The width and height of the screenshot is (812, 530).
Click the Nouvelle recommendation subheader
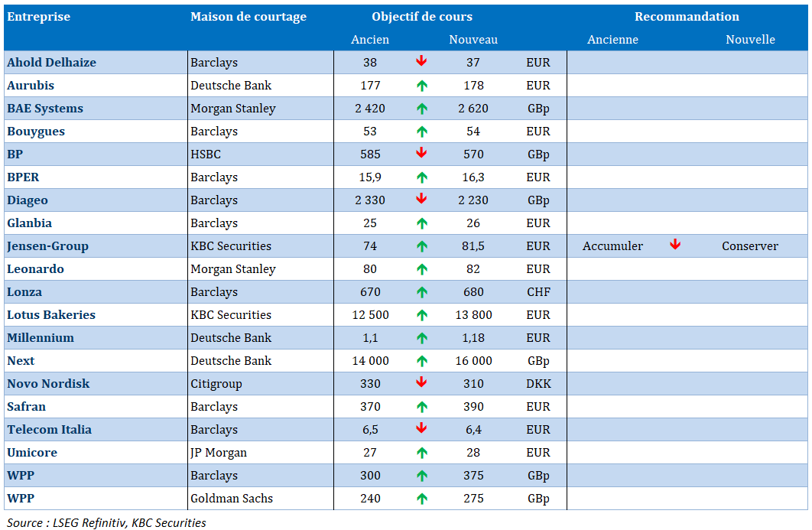pyautogui.click(x=750, y=39)
